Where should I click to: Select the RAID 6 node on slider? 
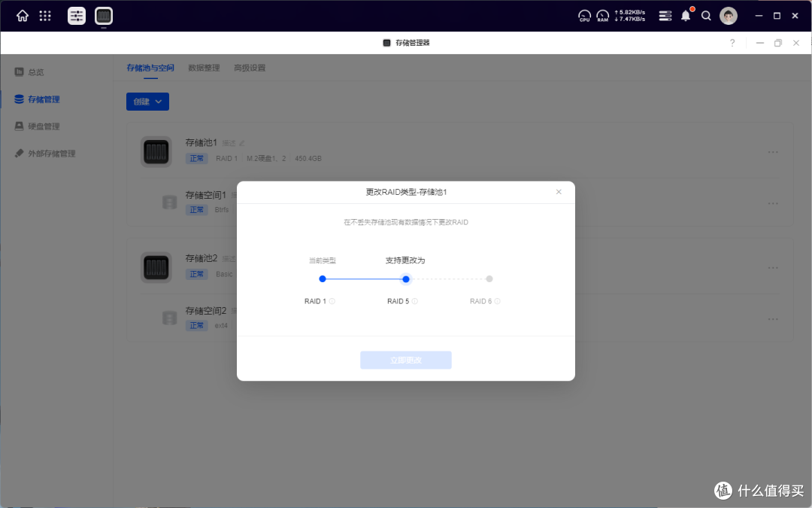coord(489,279)
